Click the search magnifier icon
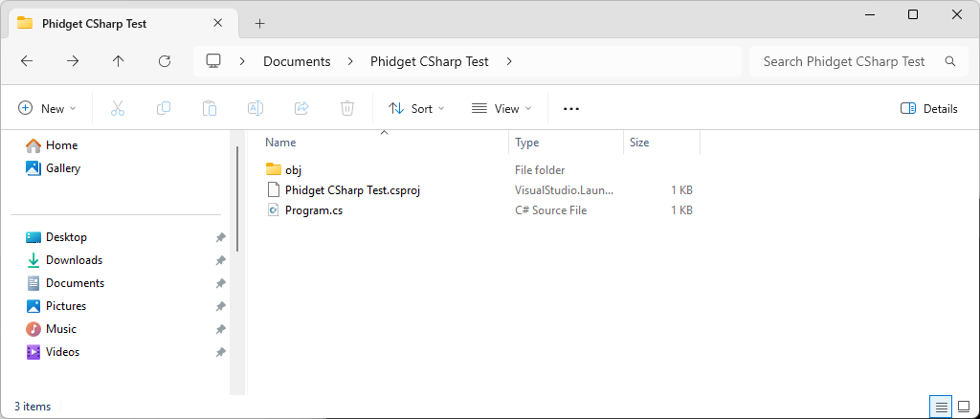Viewport: 980px width, 419px height. (950, 61)
